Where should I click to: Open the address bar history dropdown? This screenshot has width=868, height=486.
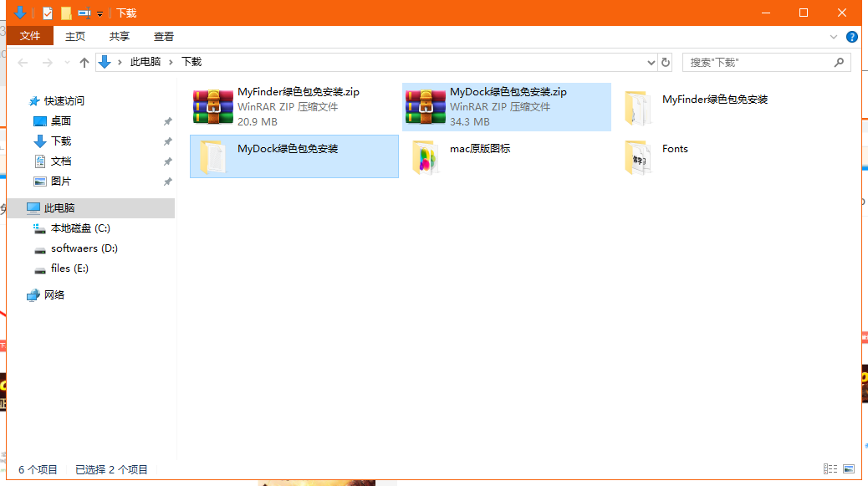651,63
